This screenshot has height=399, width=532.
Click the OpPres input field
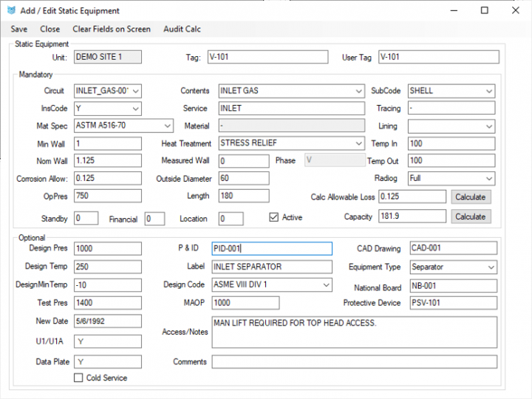coord(108,196)
